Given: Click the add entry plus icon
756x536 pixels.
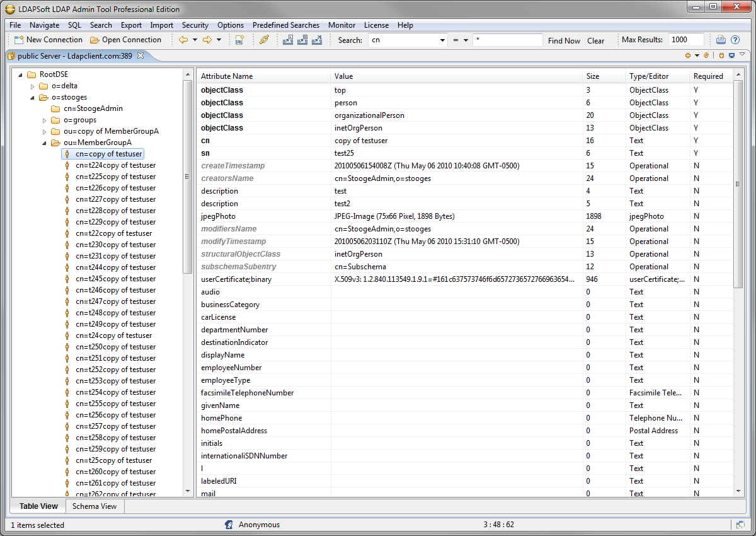Looking at the screenshot, I should click(688, 55).
